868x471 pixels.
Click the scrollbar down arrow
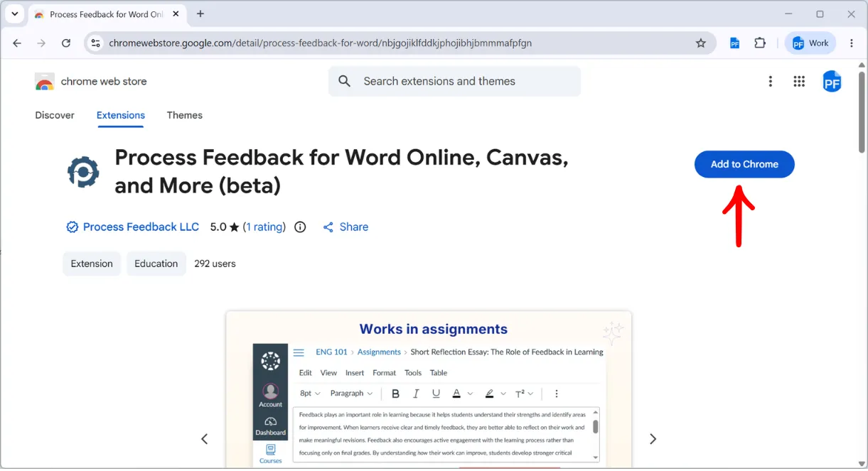[862, 464]
